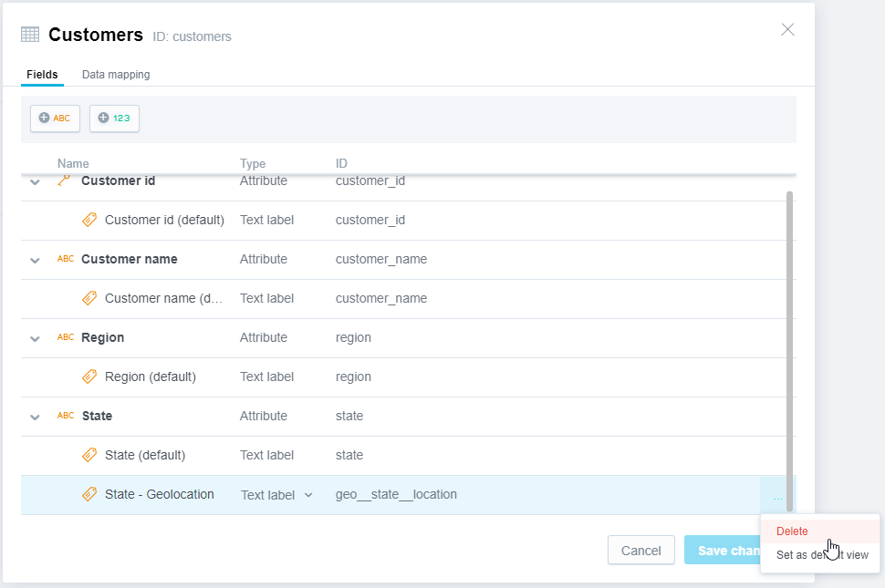Click the scrollbar on the right of the field list

788,346
